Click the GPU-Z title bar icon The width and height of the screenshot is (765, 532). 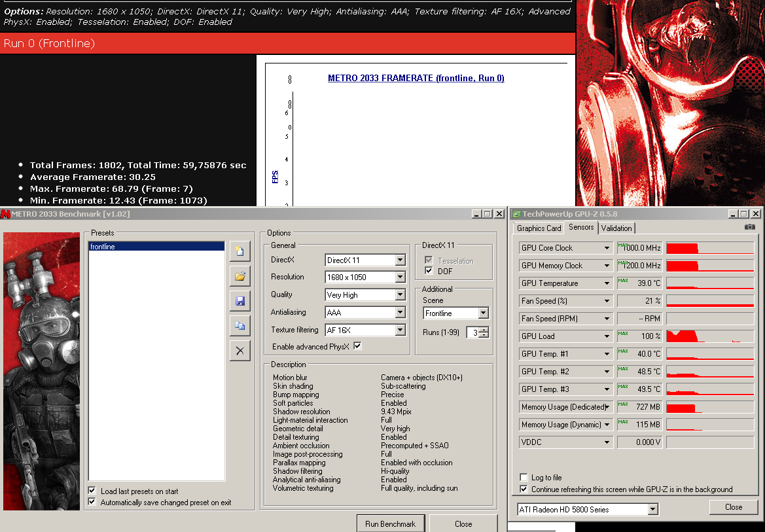516,214
